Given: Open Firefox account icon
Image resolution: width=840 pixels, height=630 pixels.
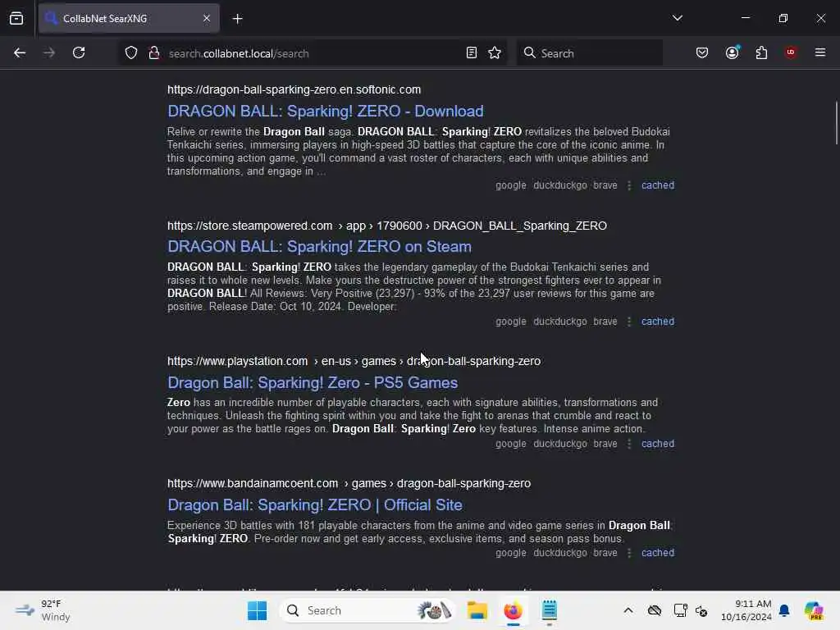Looking at the screenshot, I should (733, 52).
